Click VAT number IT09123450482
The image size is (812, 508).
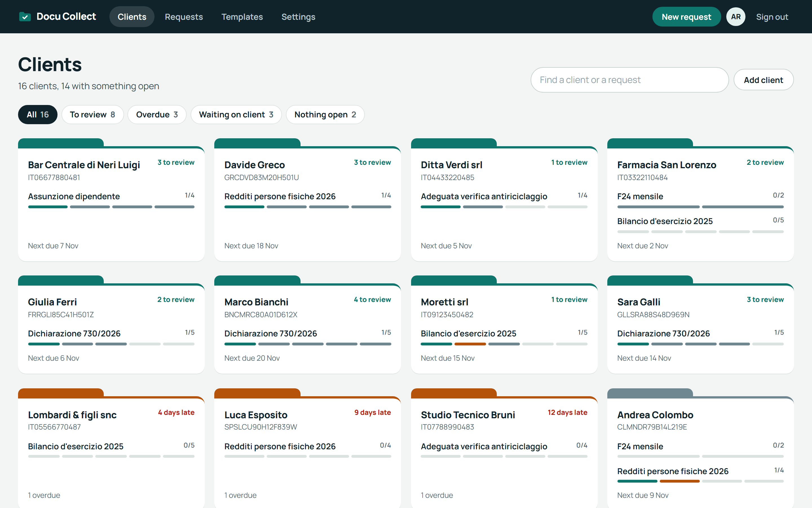click(447, 314)
